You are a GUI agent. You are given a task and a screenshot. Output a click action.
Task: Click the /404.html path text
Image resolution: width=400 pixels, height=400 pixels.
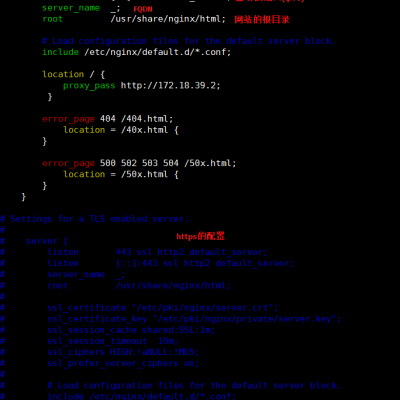pyautogui.click(x=147, y=119)
